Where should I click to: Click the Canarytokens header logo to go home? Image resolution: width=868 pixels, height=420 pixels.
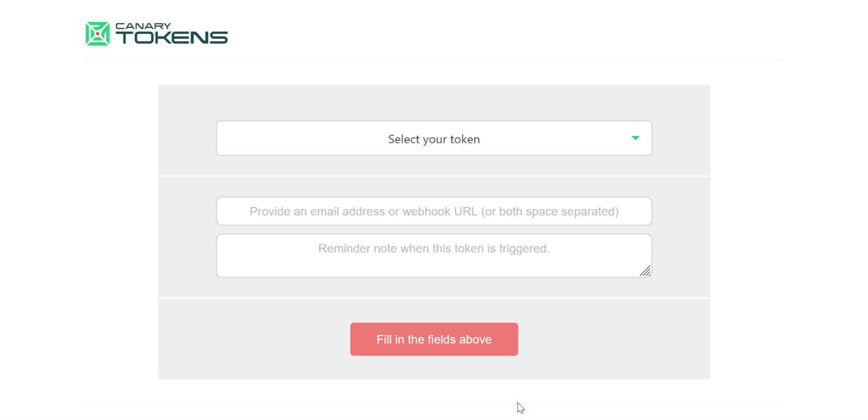point(156,34)
